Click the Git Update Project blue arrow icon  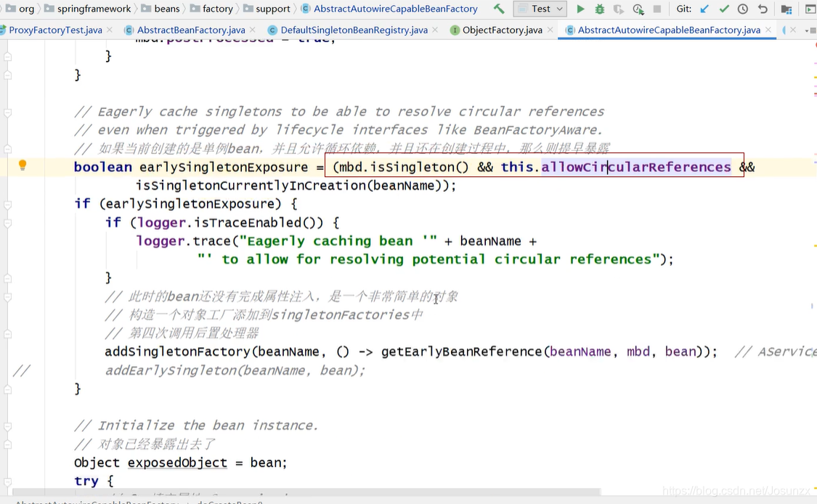point(704,9)
